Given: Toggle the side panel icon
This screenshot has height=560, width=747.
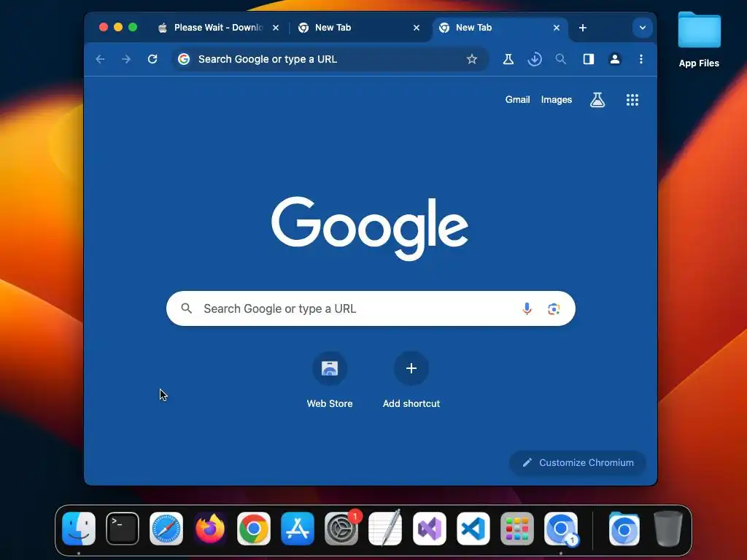Looking at the screenshot, I should [589, 59].
